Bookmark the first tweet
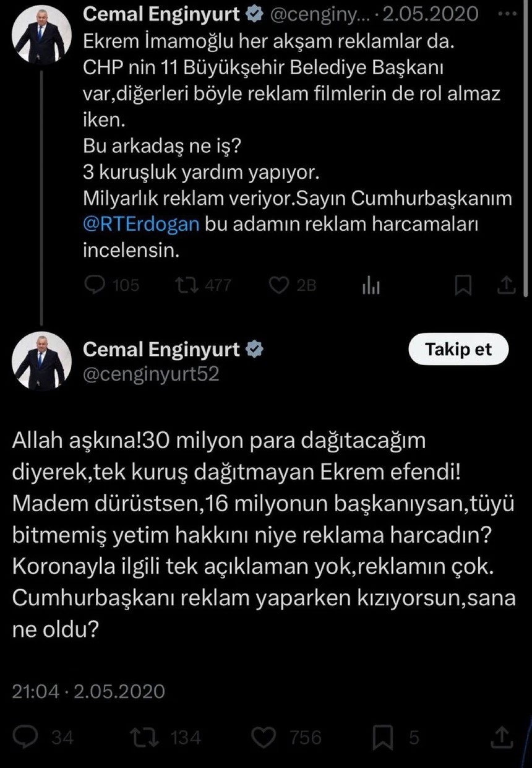This screenshot has height=768, width=532. [463, 285]
